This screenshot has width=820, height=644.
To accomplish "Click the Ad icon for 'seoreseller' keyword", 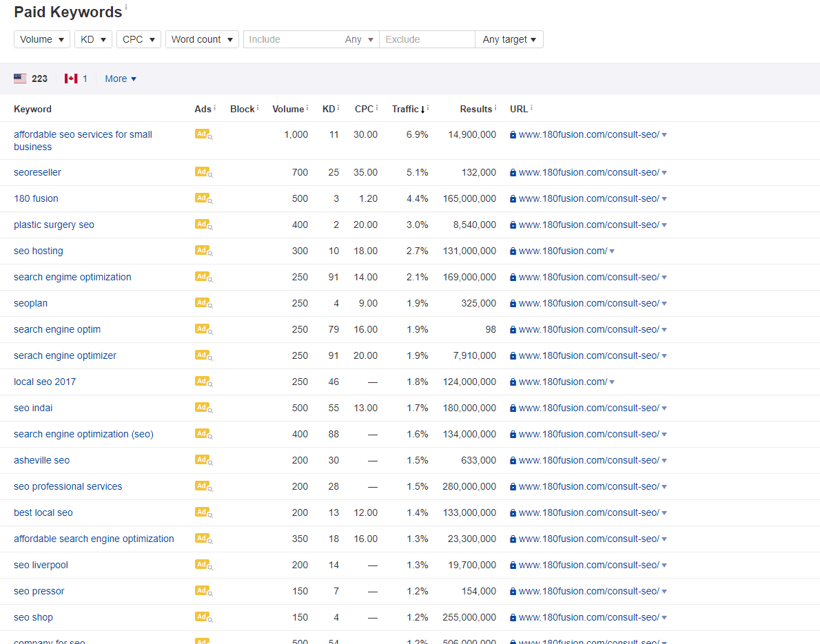I will pos(203,172).
